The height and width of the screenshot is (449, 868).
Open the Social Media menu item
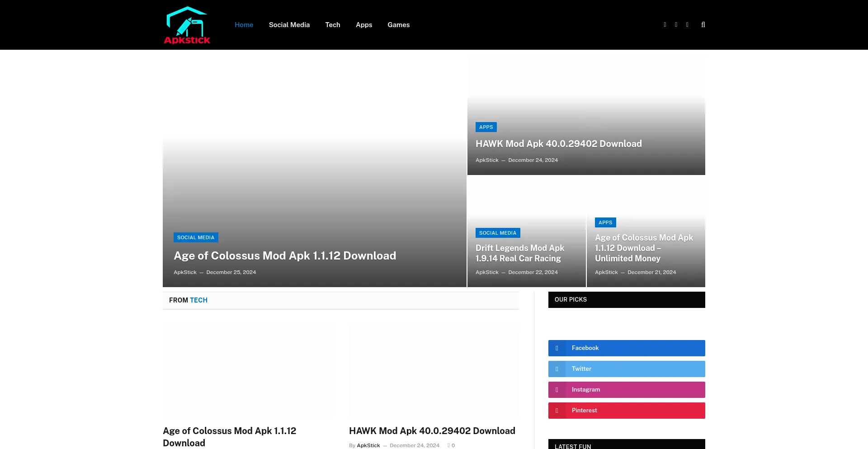coord(289,25)
